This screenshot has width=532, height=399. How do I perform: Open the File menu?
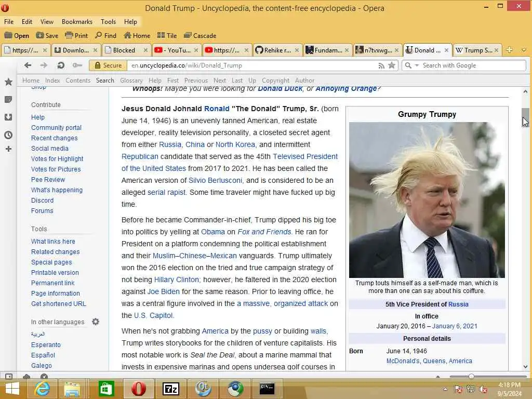(9, 22)
